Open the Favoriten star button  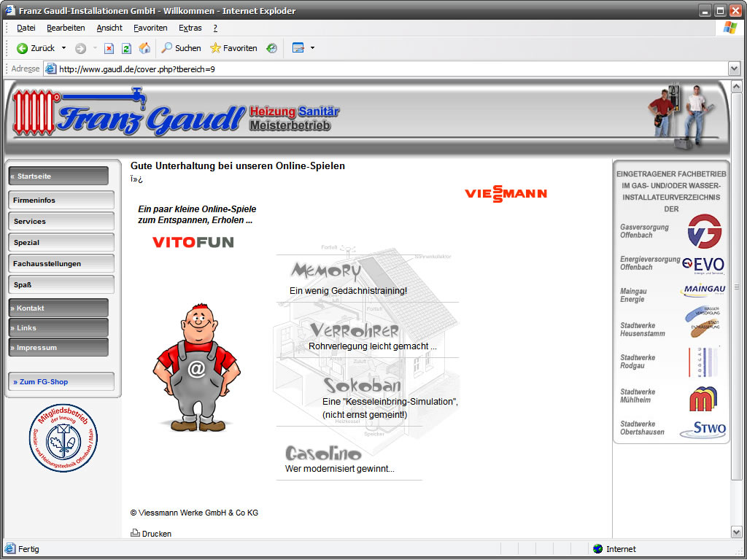click(233, 48)
